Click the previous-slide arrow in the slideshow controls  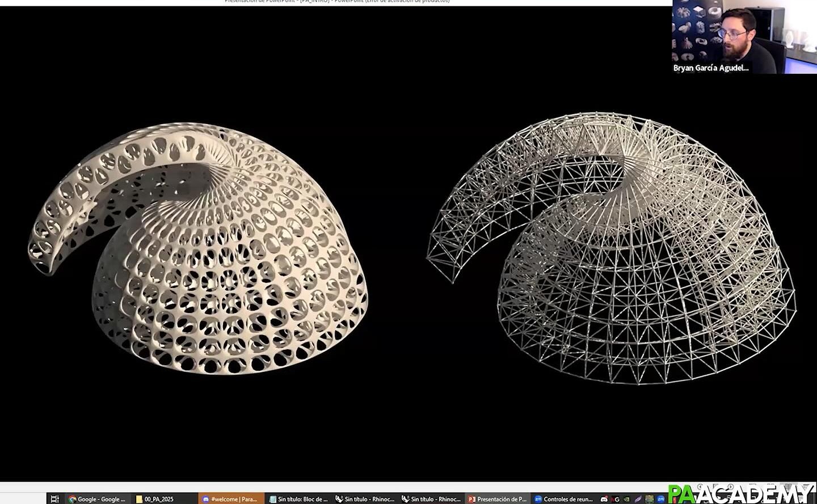700,486
